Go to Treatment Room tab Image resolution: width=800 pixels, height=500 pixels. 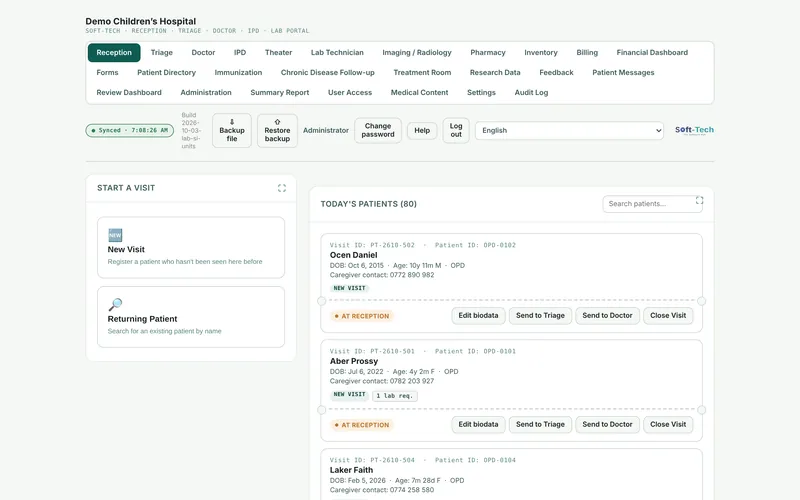click(x=422, y=72)
